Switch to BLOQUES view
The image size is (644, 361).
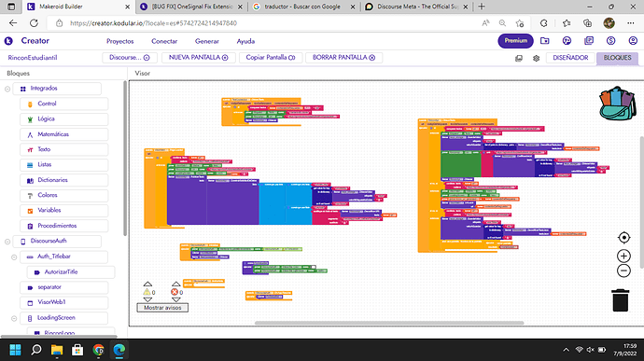[617, 58]
